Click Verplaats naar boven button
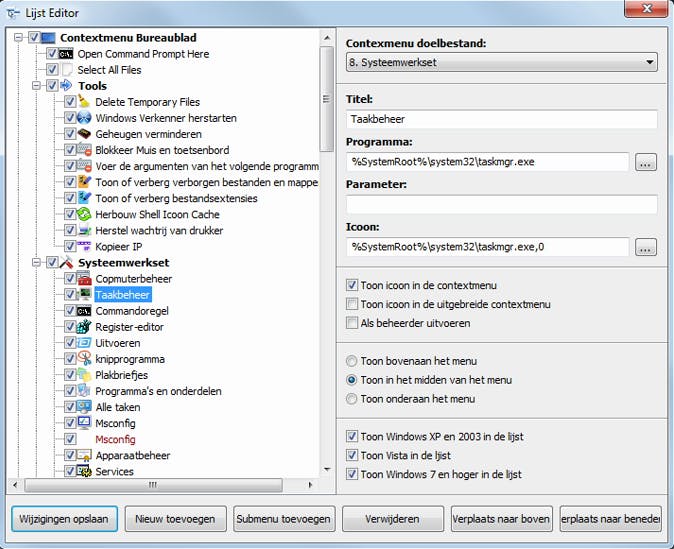This screenshot has width=674, height=549. (502, 519)
